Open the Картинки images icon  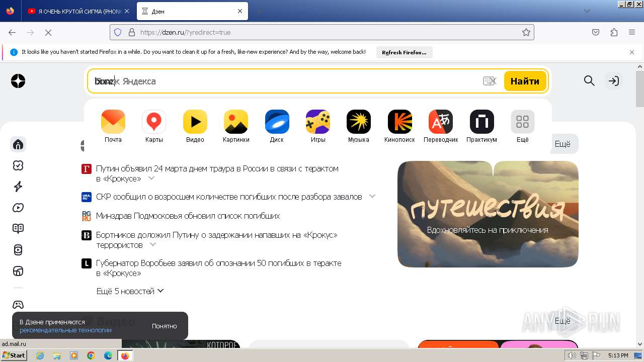(x=236, y=122)
